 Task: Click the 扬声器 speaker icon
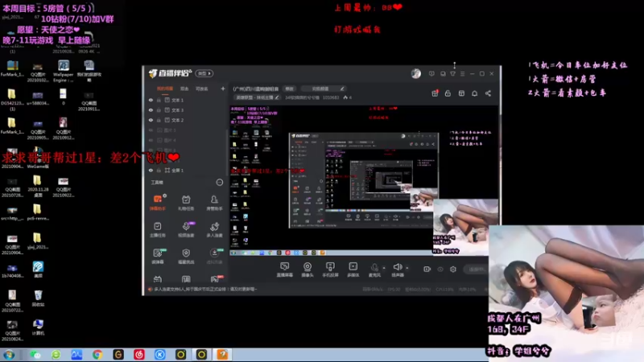(x=397, y=267)
